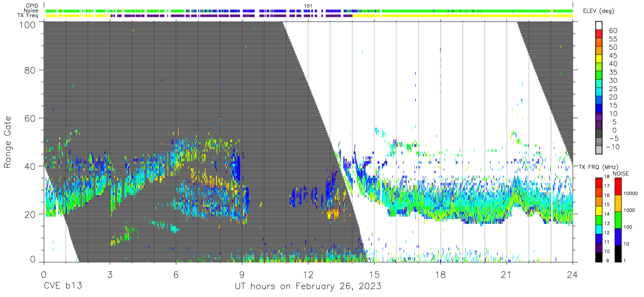Click the 80 tick on Range Gate axis
Image resolution: width=644 pixels, height=297 pixels.
[30, 70]
